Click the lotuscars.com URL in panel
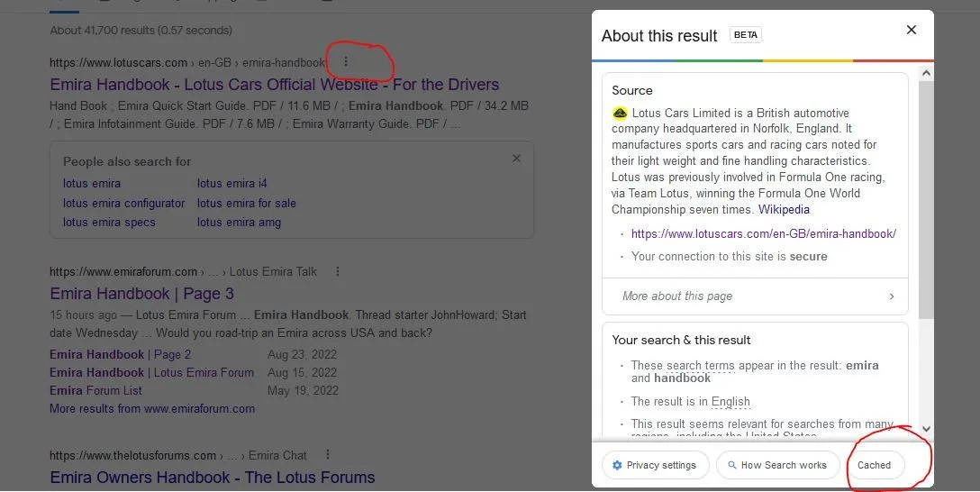The width and height of the screenshot is (980, 492). pyautogui.click(x=763, y=233)
